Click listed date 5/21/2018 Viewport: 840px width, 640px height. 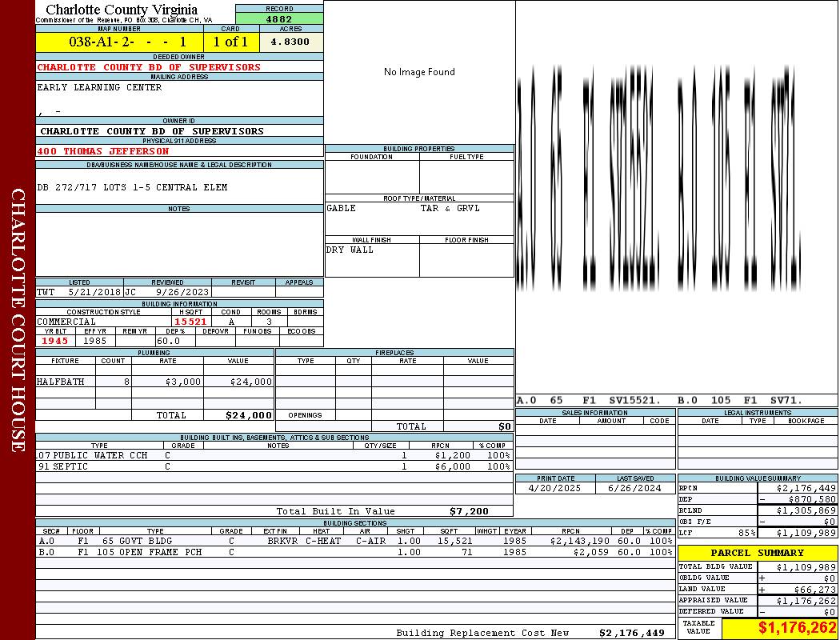tap(94, 293)
